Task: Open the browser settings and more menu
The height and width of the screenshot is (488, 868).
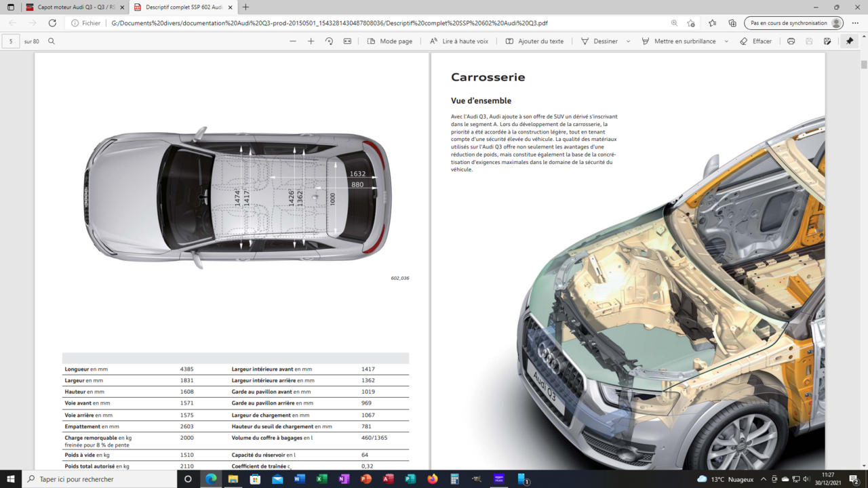Action: click(856, 23)
